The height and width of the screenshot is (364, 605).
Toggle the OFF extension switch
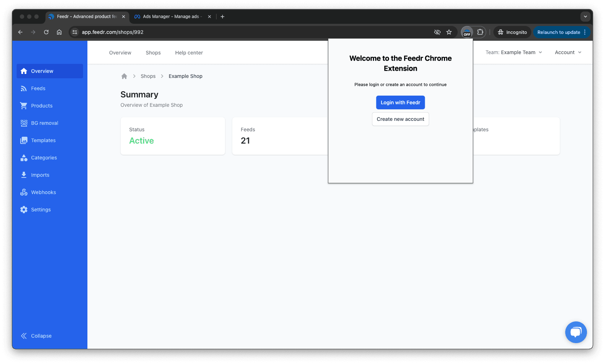point(467,32)
